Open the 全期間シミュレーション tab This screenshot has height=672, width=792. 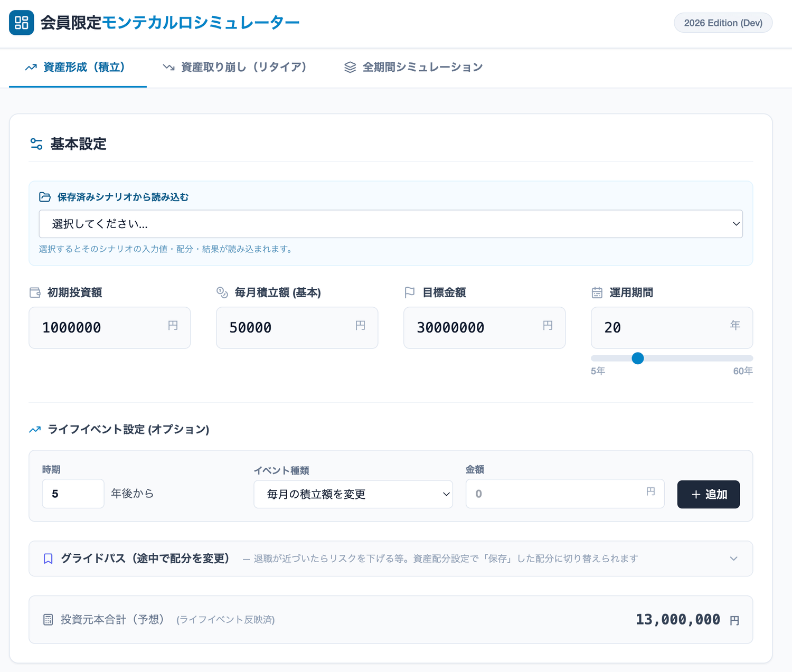click(413, 68)
